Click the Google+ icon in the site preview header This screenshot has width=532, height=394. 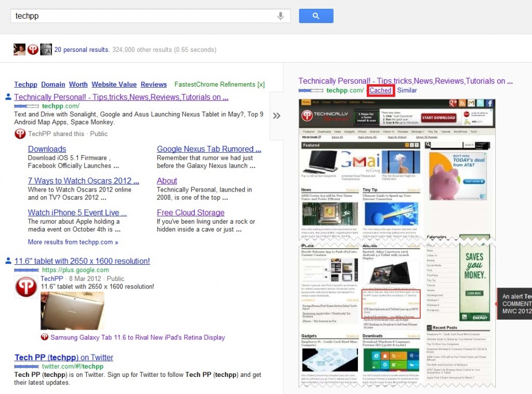click(453, 103)
